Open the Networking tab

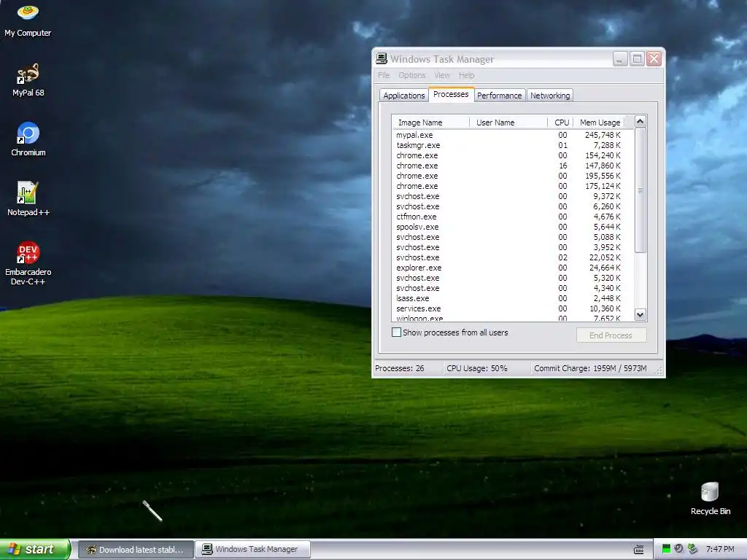coord(550,96)
